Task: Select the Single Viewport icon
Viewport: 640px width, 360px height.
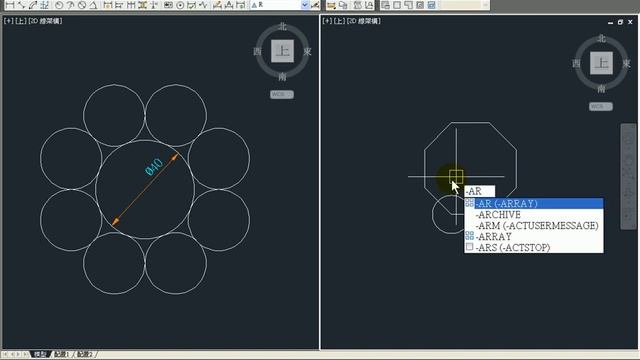Action: click(397, 5)
